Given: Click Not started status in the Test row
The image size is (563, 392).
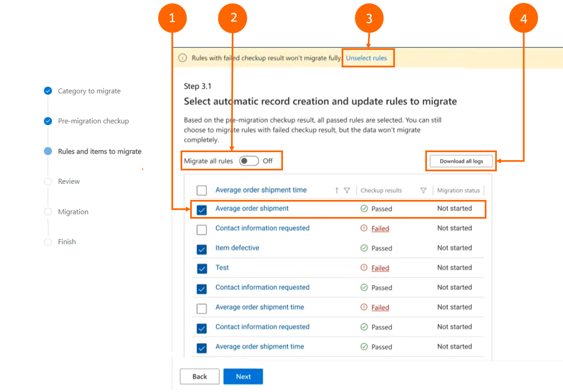Looking at the screenshot, I should click(454, 267).
